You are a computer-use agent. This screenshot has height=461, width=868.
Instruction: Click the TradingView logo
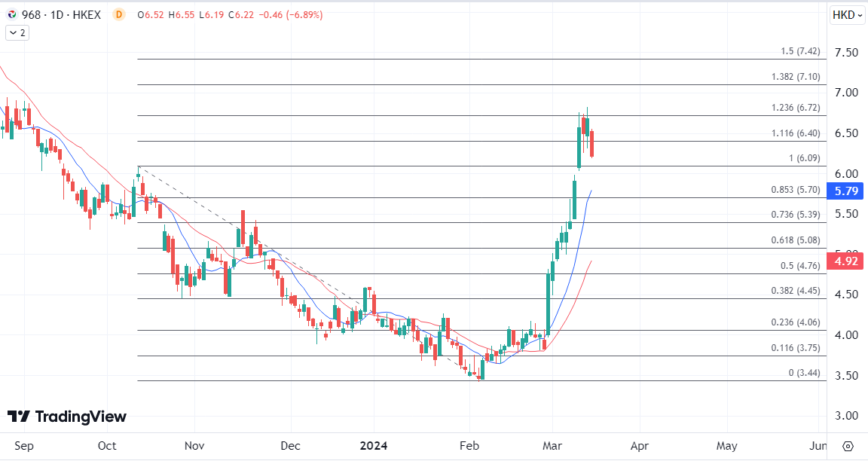(x=67, y=417)
